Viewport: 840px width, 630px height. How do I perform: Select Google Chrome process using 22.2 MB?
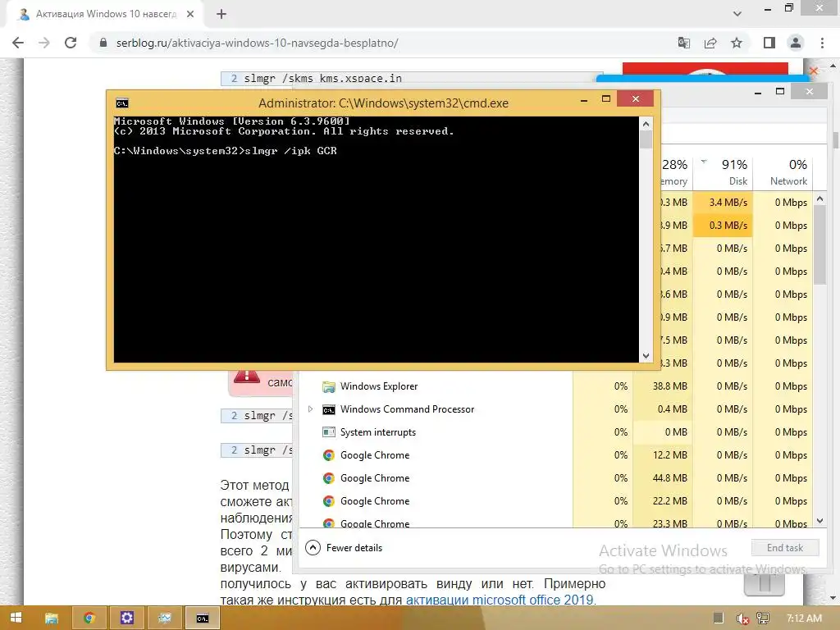555,501
